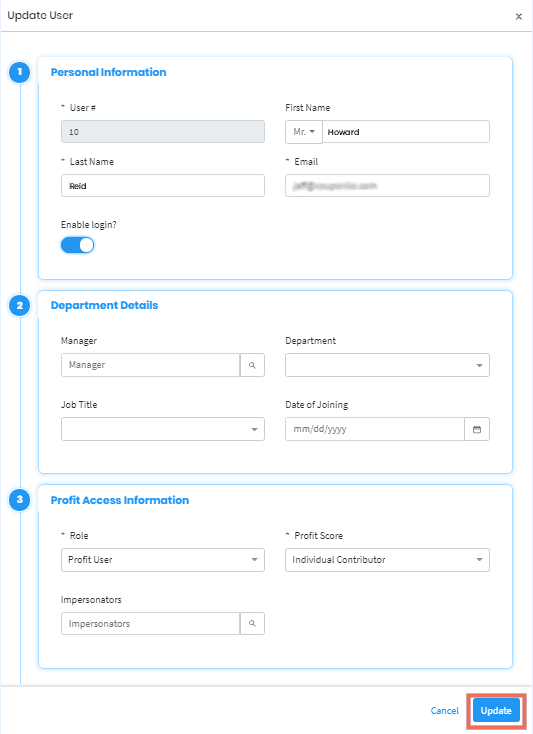Disable the Enable login toggle

78,245
